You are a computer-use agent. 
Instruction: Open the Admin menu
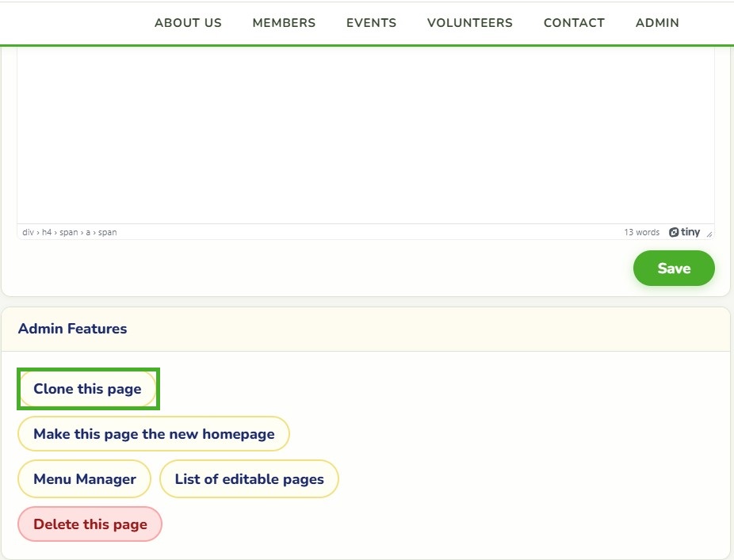(657, 22)
